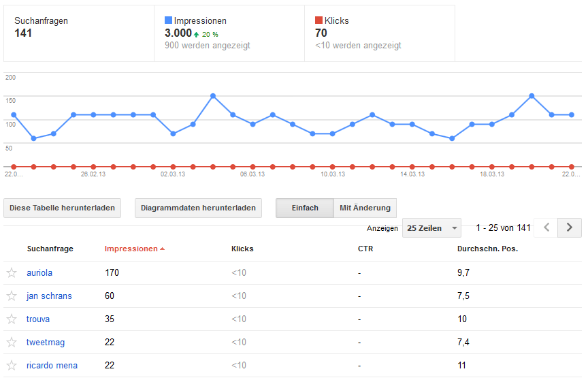Click the Anzeigen label
588x380 pixels.
click(382, 228)
